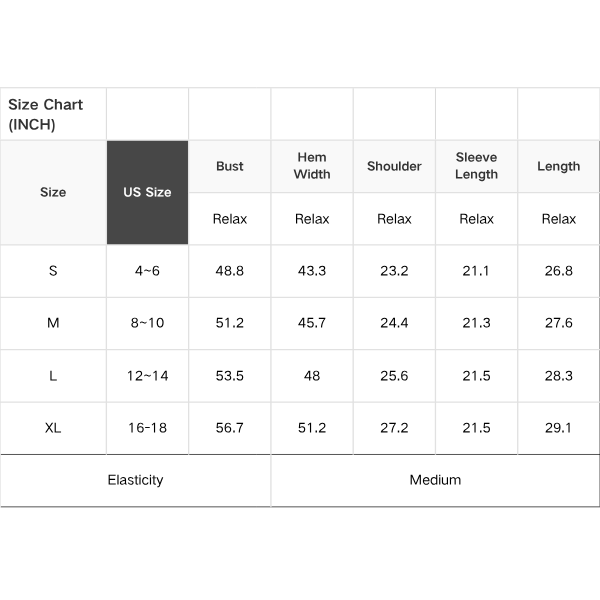This screenshot has width=600, height=600.
Task: Click the Bust column header
Action: tap(230, 166)
